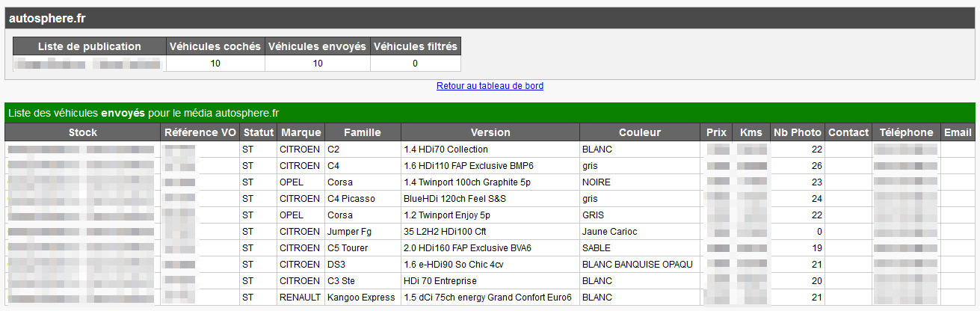Viewport: 980px width, 311px height.
Task: Select the 'Véhicules envoyés' header cell
Action: click(317, 46)
